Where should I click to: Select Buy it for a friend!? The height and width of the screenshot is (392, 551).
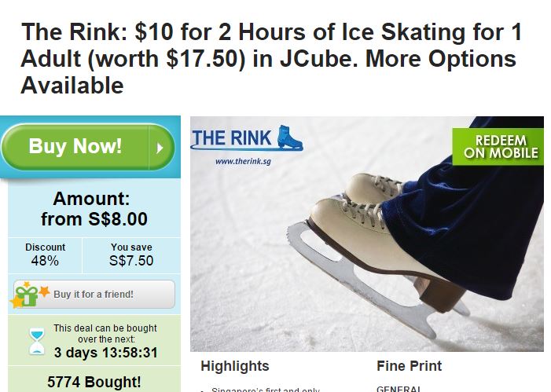click(x=94, y=295)
